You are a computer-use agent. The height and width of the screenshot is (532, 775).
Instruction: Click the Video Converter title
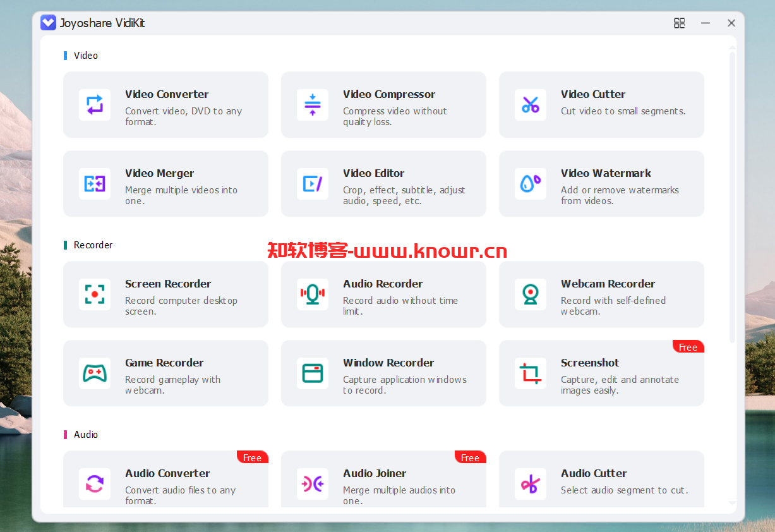[167, 95]
